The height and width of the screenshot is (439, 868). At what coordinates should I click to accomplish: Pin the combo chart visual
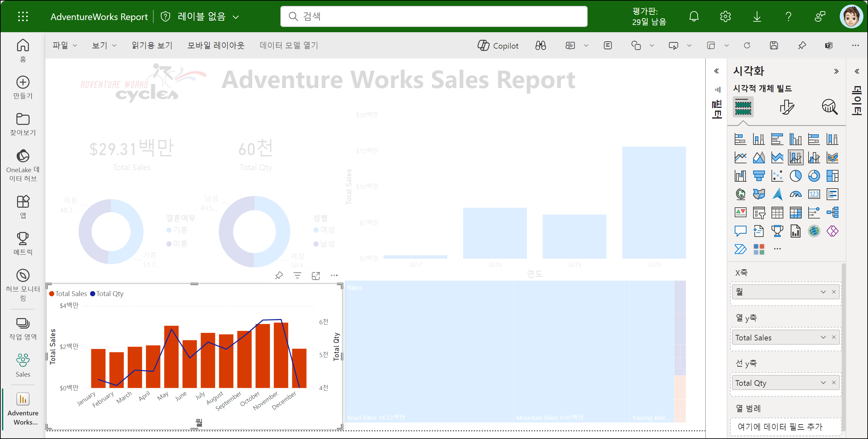(279, 276)
